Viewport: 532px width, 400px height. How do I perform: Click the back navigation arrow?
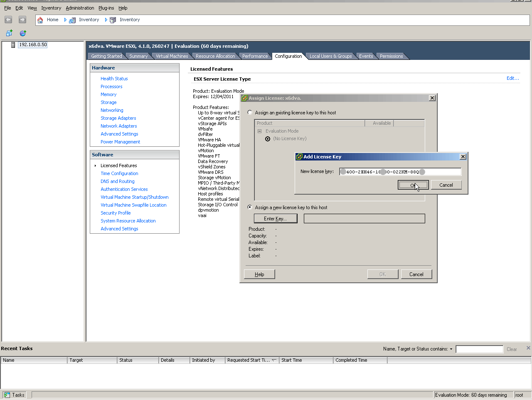tap(8, 20)
